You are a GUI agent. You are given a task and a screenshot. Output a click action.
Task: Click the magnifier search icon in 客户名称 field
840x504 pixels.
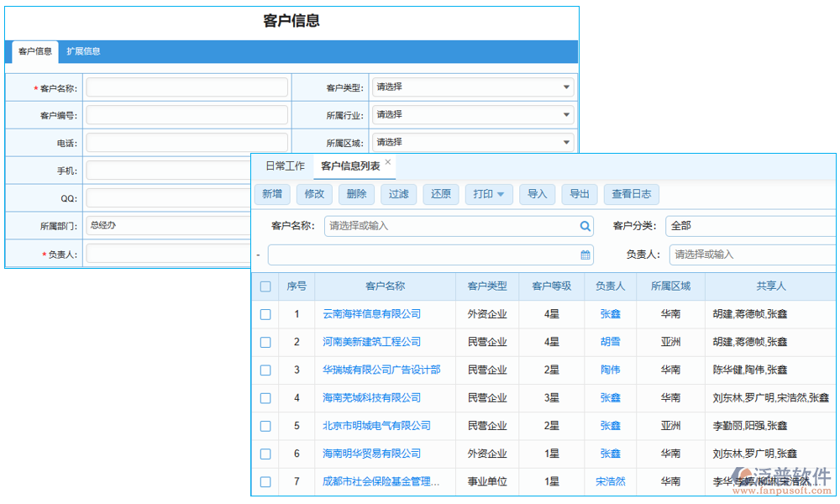[x=586, y=226]
